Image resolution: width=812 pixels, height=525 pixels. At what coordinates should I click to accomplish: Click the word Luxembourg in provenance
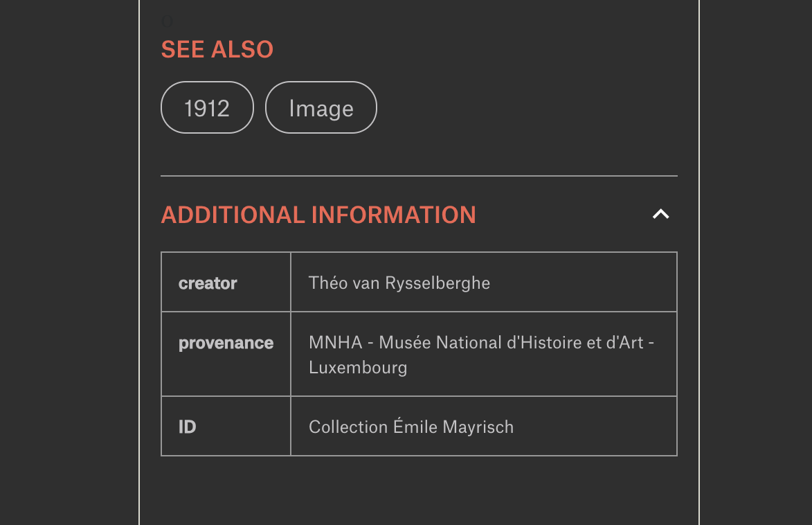[x=358, y=368]
